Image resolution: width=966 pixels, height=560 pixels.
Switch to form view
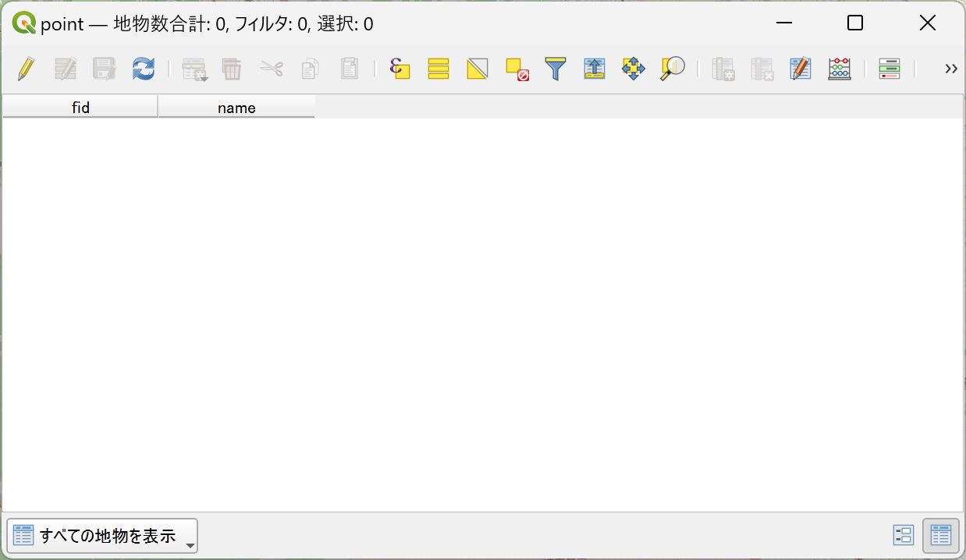click(904, 535)
